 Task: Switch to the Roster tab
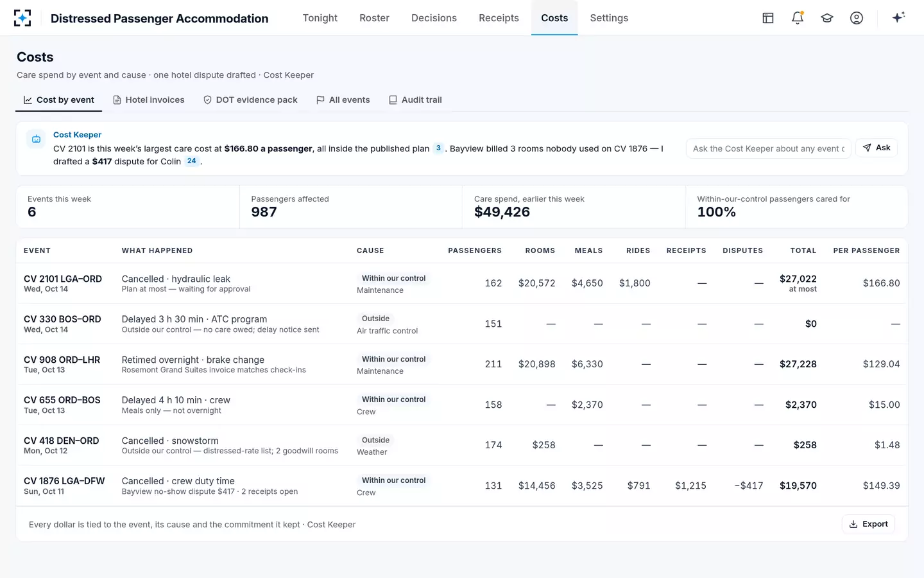coord(374,18)
